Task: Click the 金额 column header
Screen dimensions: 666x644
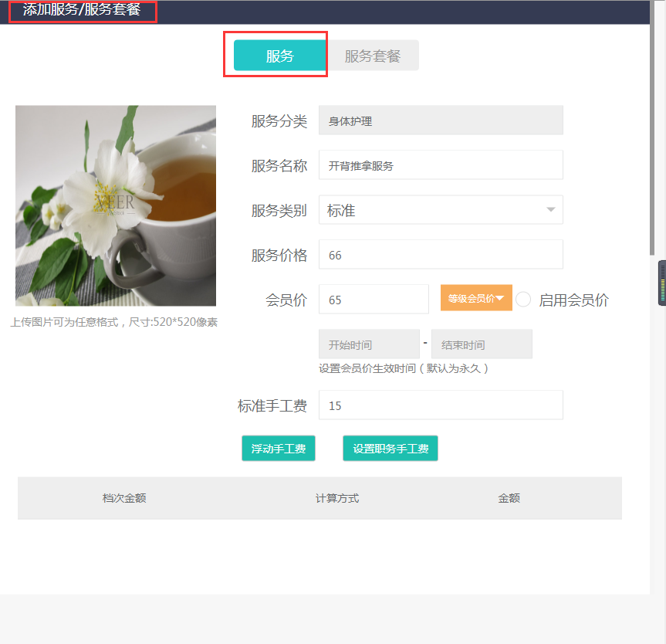Action: click(x=509, y=498)
